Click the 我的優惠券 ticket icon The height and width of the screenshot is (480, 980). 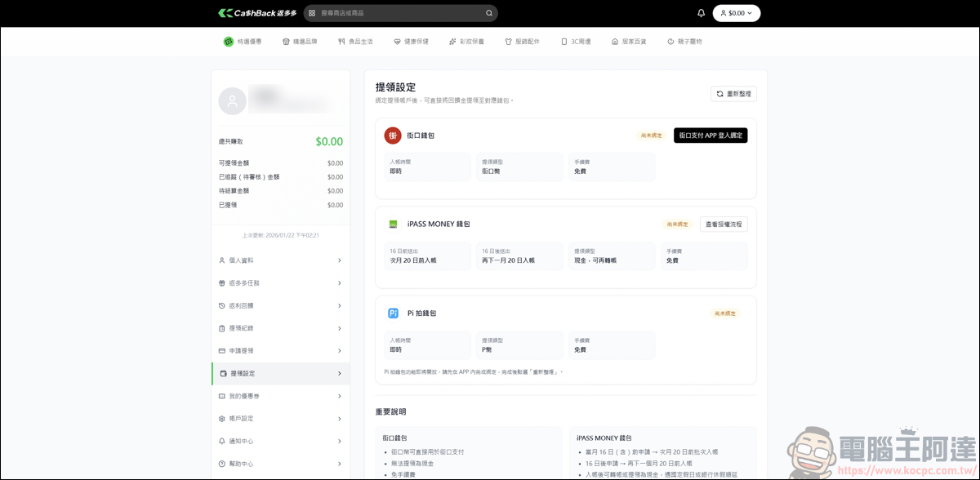[222, 396]
